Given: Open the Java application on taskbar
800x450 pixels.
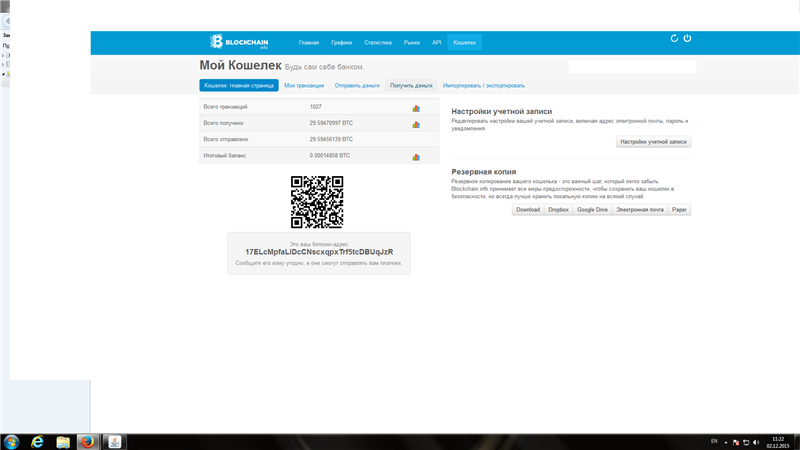Looking at the screenshot, I should 114,442.
